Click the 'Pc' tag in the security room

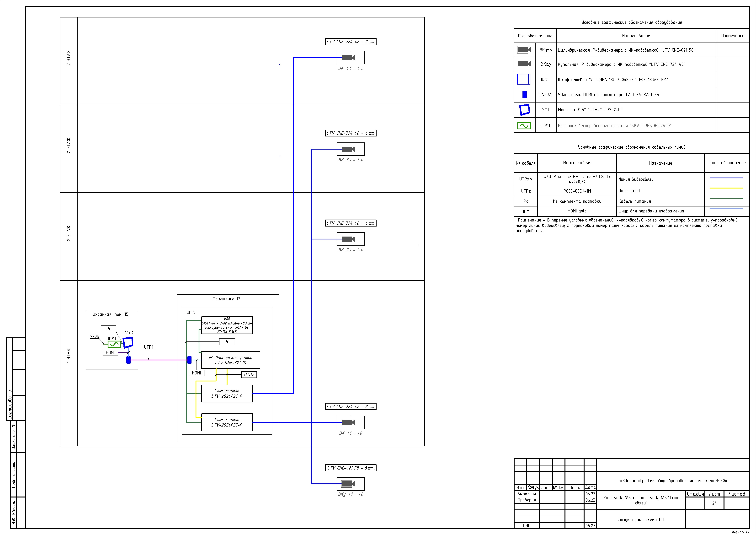(109, 329)
